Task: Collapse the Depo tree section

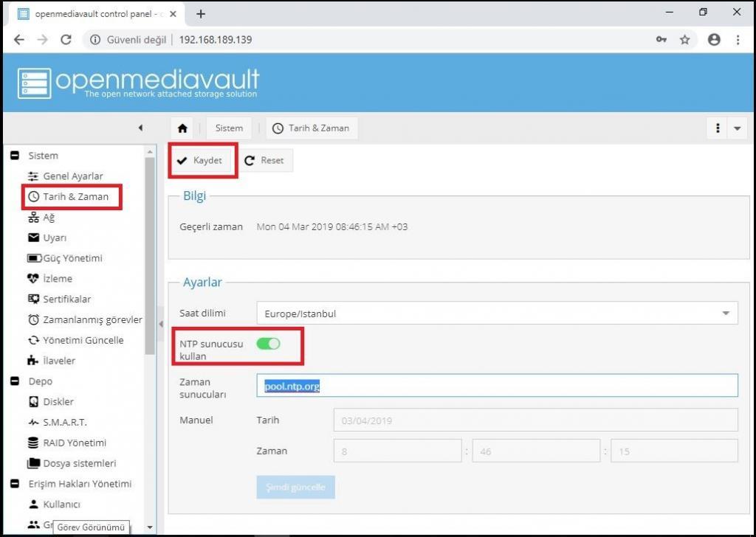Action: (15, 381)
